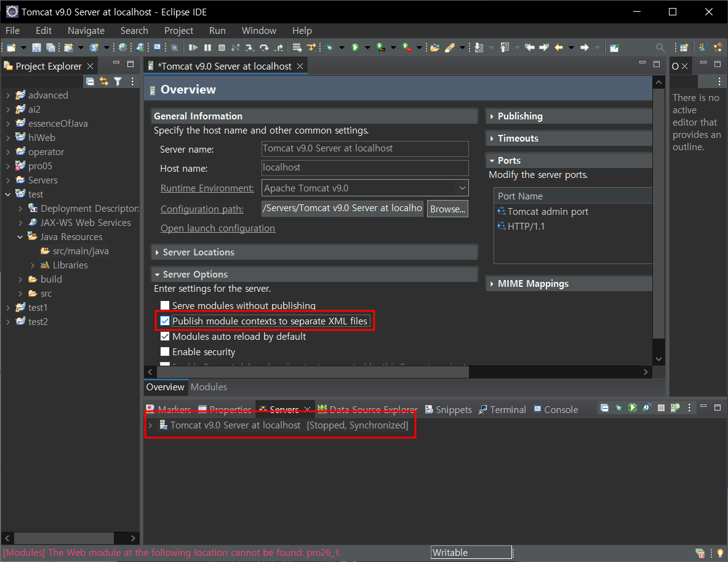Click the Suspend (pause) debug icon
This screenshot has width=728, height=562.
click(207, 47)
